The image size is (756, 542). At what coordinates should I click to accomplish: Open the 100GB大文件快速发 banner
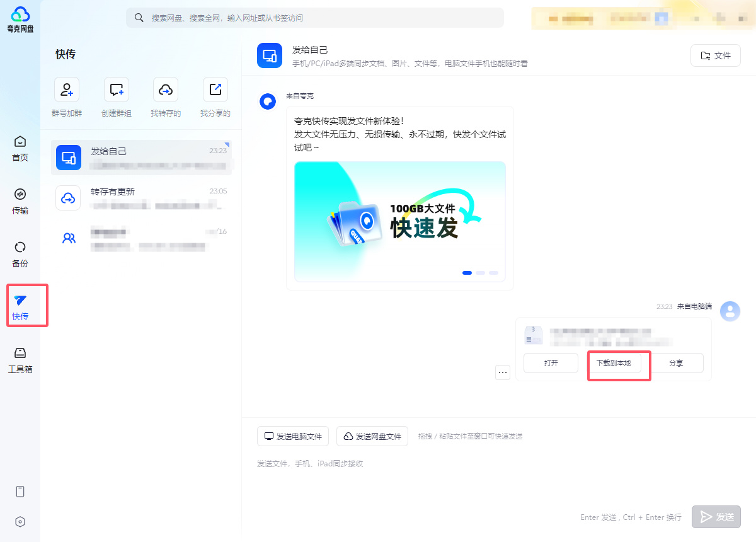[x=400, y=221]
